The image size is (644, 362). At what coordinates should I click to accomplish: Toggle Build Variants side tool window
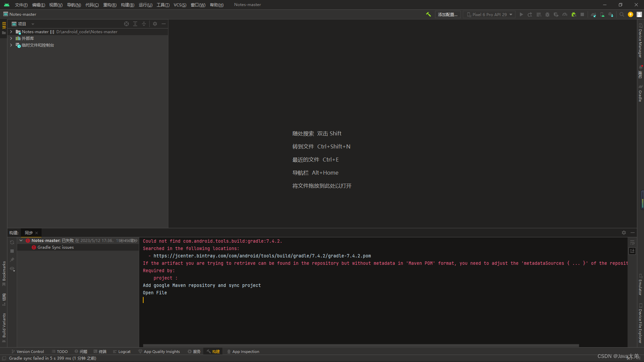click(4, 327)
